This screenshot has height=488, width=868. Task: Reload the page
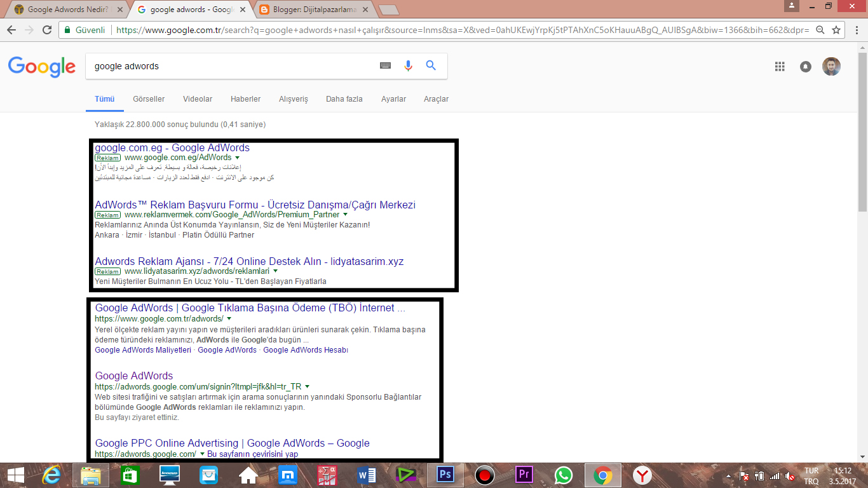coord(47,30)
